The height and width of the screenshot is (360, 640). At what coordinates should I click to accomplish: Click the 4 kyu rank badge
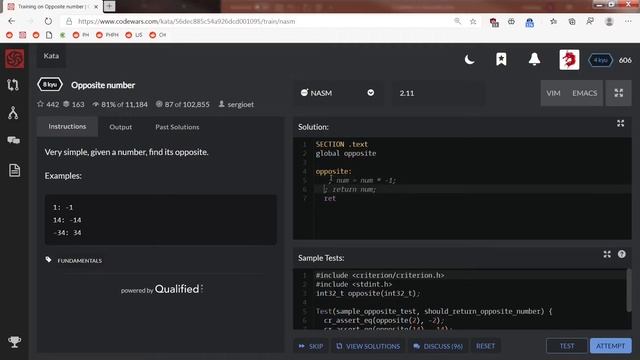600,60
